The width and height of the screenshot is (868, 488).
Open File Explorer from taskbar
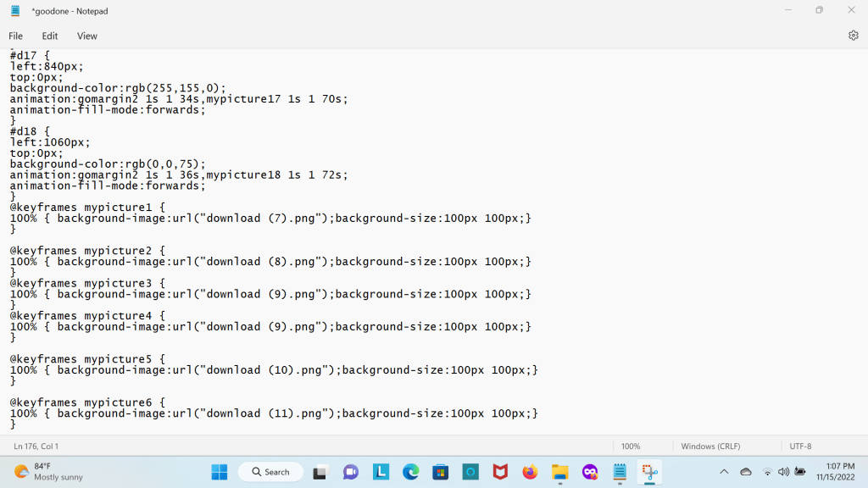tap(559, 472)
